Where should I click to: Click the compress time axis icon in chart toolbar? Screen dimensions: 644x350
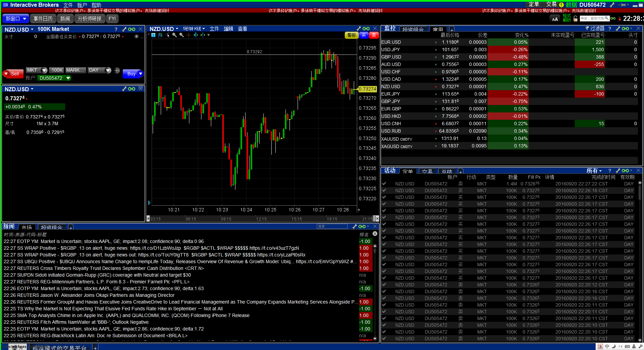203,35
